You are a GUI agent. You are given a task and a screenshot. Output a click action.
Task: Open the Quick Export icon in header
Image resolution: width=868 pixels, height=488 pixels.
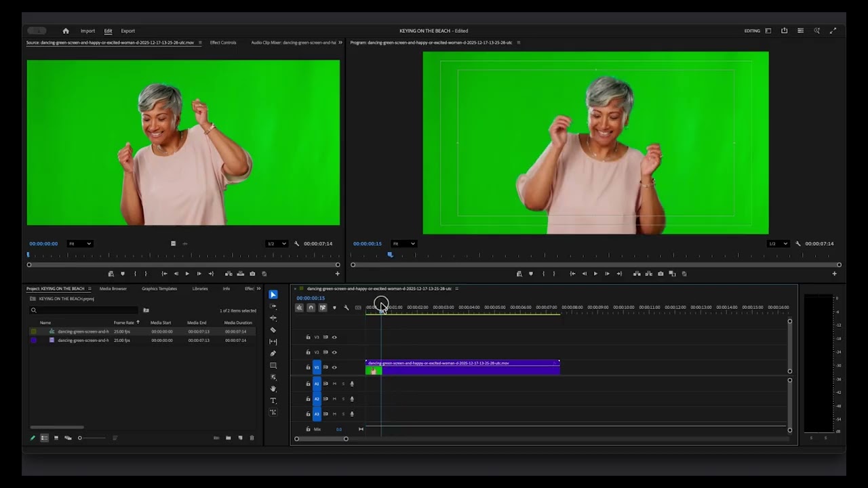coord(785,30)
